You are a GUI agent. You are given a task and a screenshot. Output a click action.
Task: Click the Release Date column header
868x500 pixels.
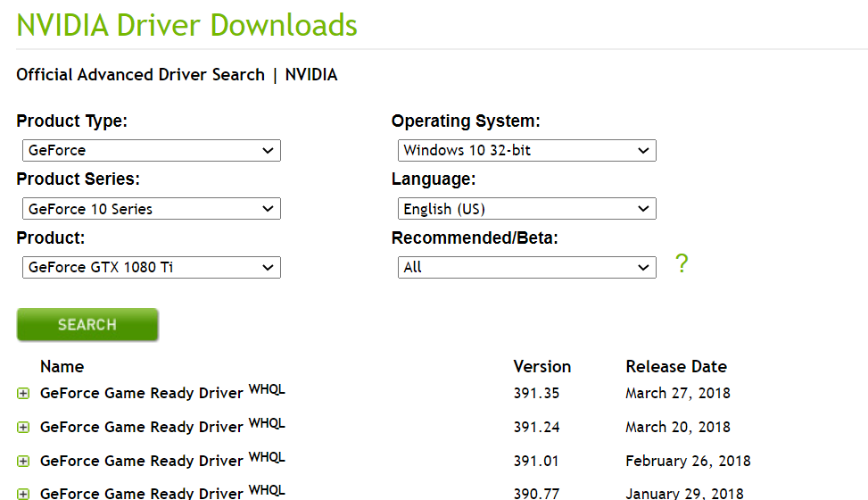click(675, 367)
